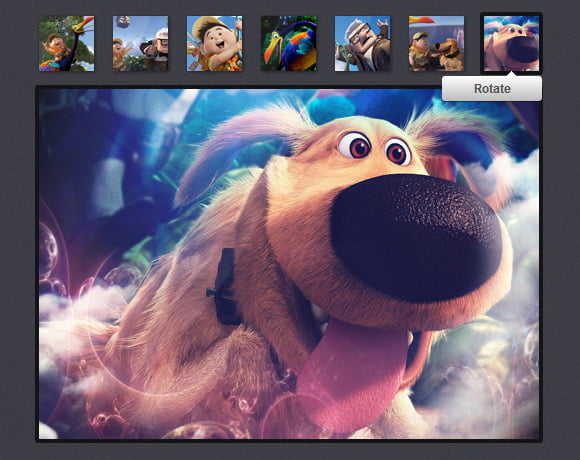Image resolution: width=580 pixels, height=460 pixels.
Task: Select the colorful bird close-up thumbnail
Action: [289, 43]
